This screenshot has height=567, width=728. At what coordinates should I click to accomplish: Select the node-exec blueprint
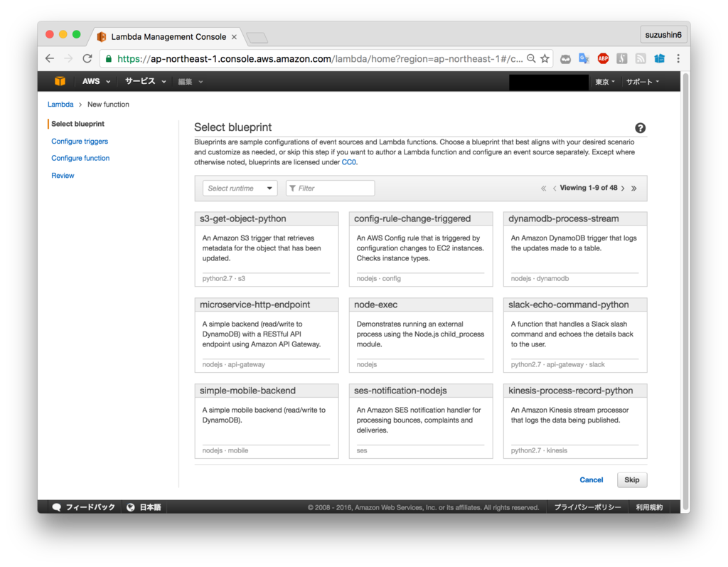click(x=421, y=335)
